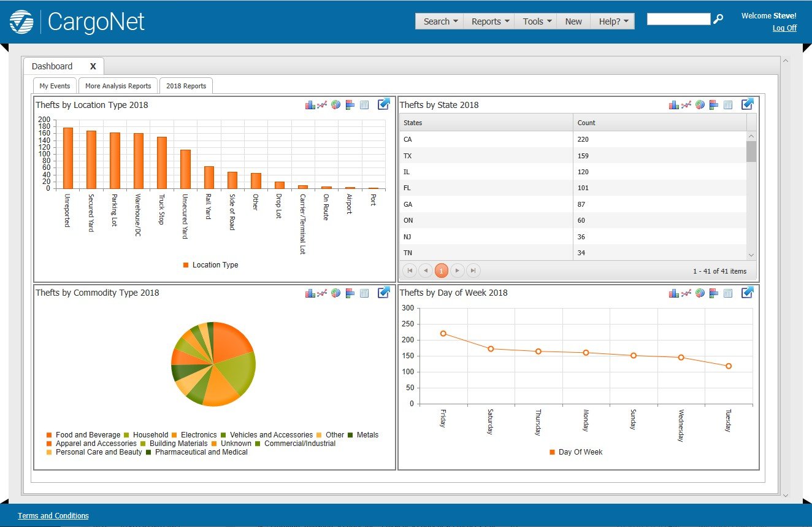Select the My Events tab
The image size is (812, 527).
coord(55,86)
